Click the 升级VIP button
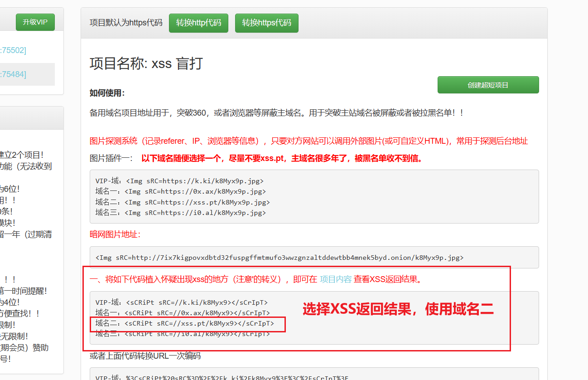 [x=35, y=22]
